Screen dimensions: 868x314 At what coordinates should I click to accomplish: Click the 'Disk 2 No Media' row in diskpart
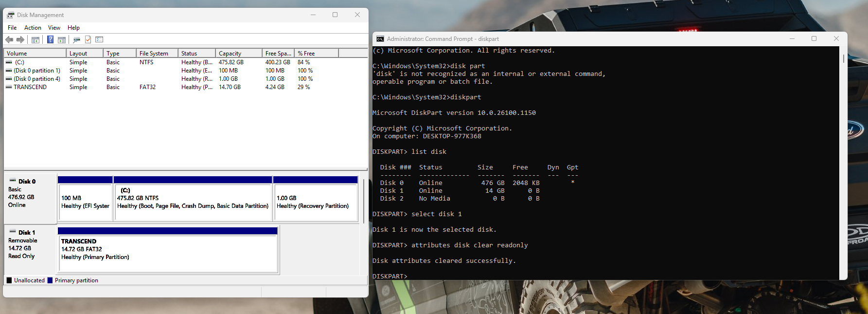click(460, 199)
